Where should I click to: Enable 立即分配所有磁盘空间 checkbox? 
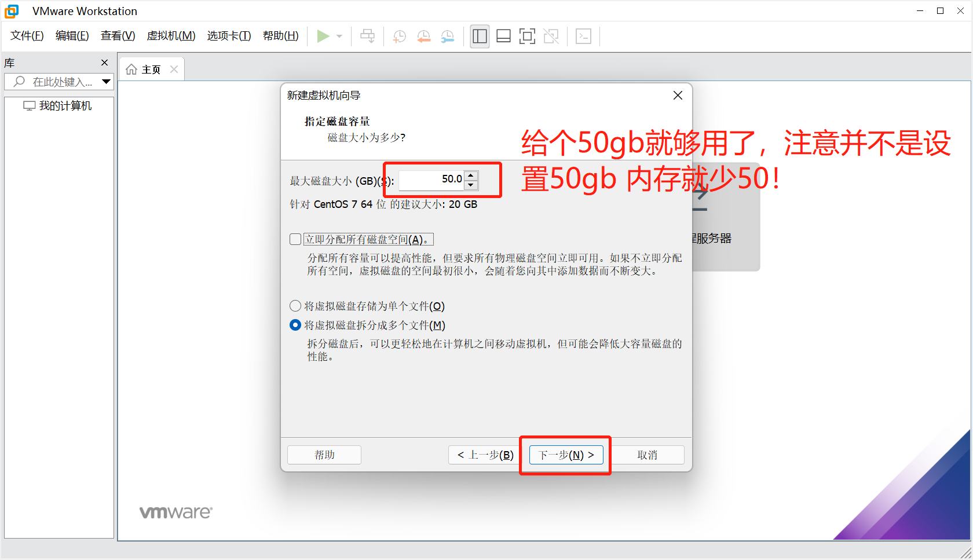(295, 239)
